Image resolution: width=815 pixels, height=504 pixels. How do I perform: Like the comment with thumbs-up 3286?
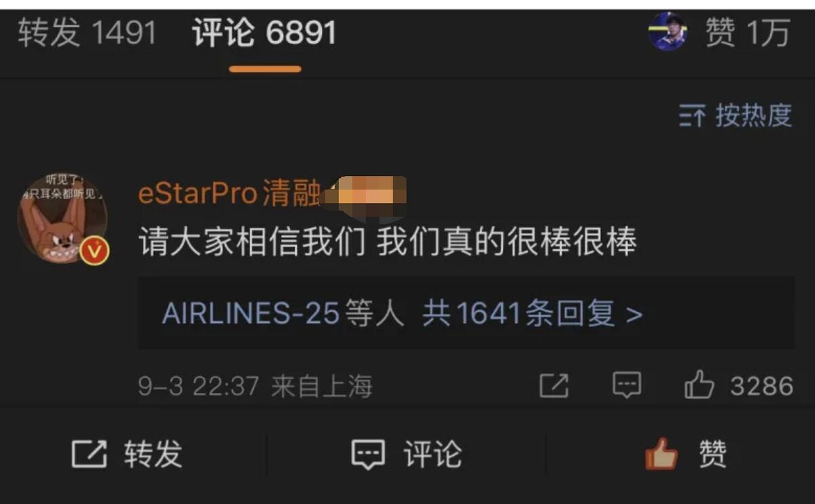(739, 386)
